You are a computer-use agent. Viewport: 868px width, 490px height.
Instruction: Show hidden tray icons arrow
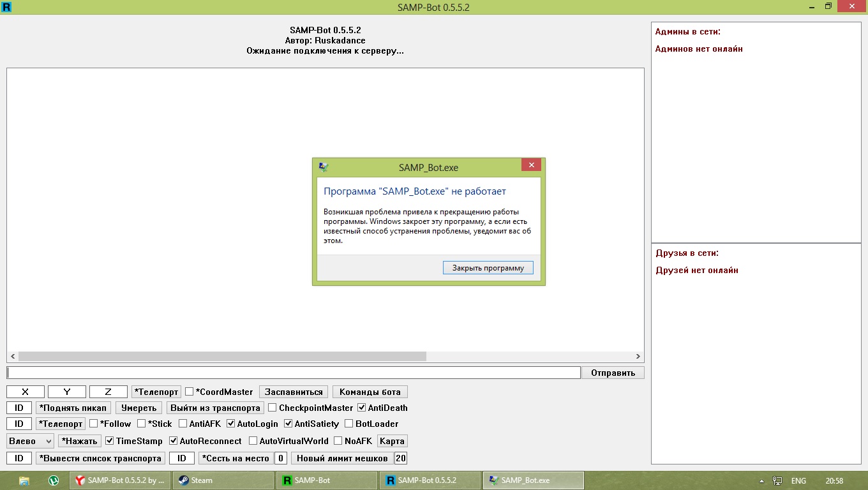coord(761,480)
